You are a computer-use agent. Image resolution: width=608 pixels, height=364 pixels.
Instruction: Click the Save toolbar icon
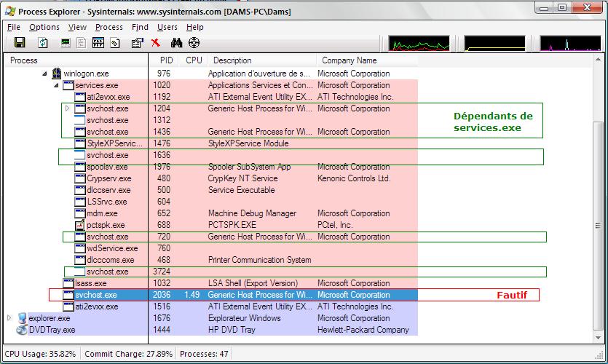20,42
